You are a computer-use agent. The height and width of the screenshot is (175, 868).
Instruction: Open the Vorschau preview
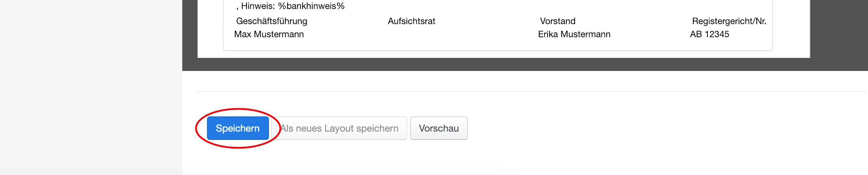(438, 128)
